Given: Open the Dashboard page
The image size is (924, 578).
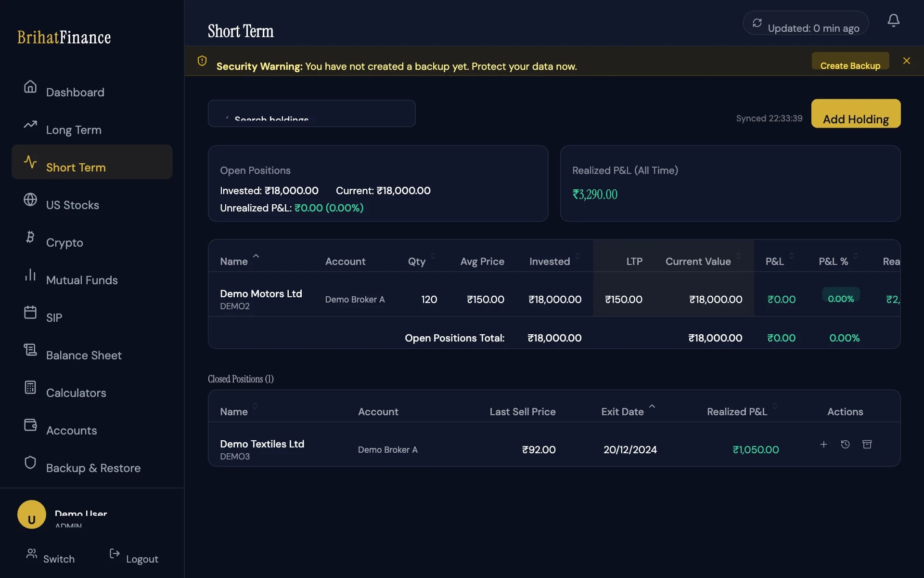Looking at the screenshot, I should 92,87.
